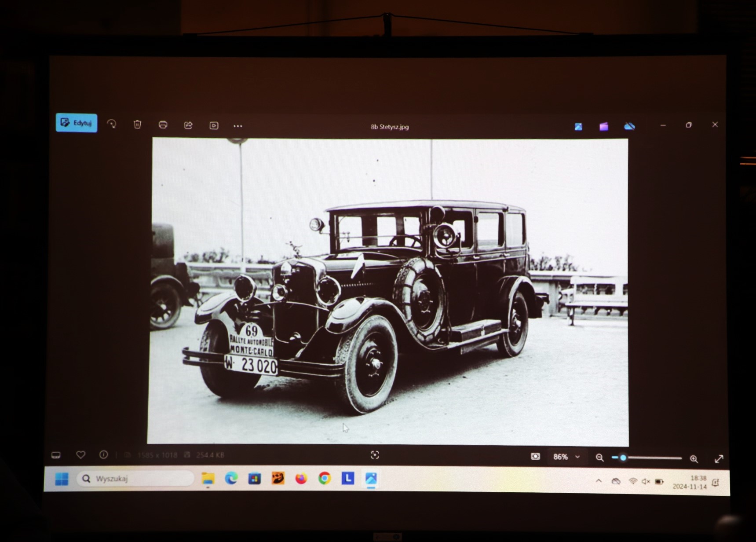This screenshot has width=756, height=542.
Task: Click the OneDrive cloud icon in title bar
Action: coord(630,127)
